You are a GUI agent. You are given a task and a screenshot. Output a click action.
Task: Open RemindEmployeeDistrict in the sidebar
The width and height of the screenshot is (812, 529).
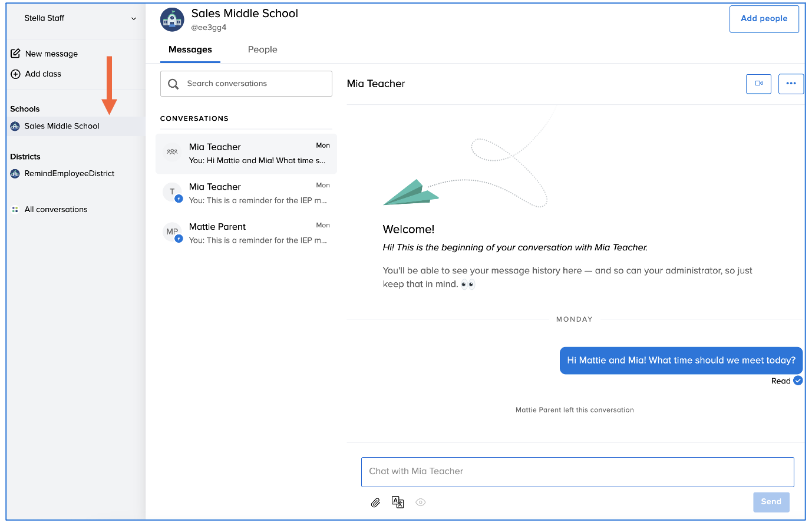coord(69,174)
